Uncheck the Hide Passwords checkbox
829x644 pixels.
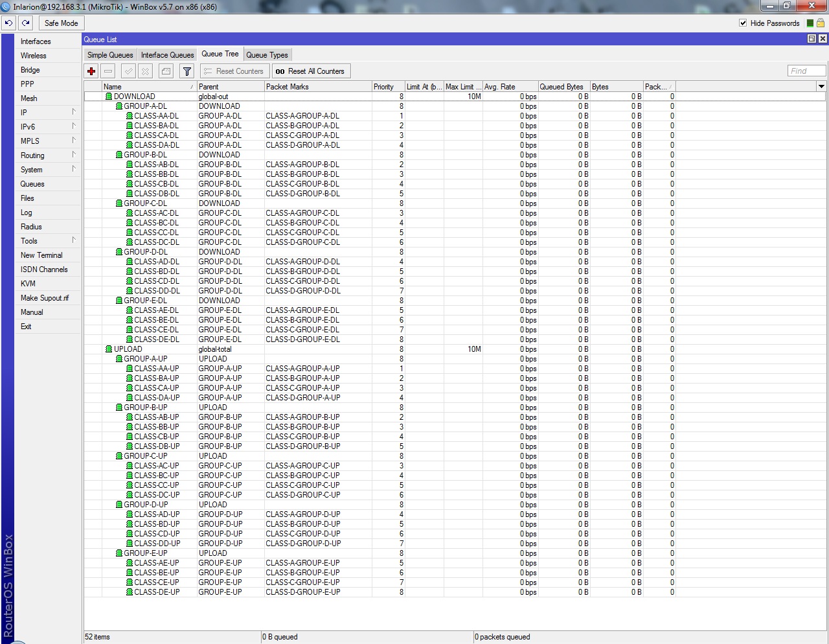pos(743,23)
